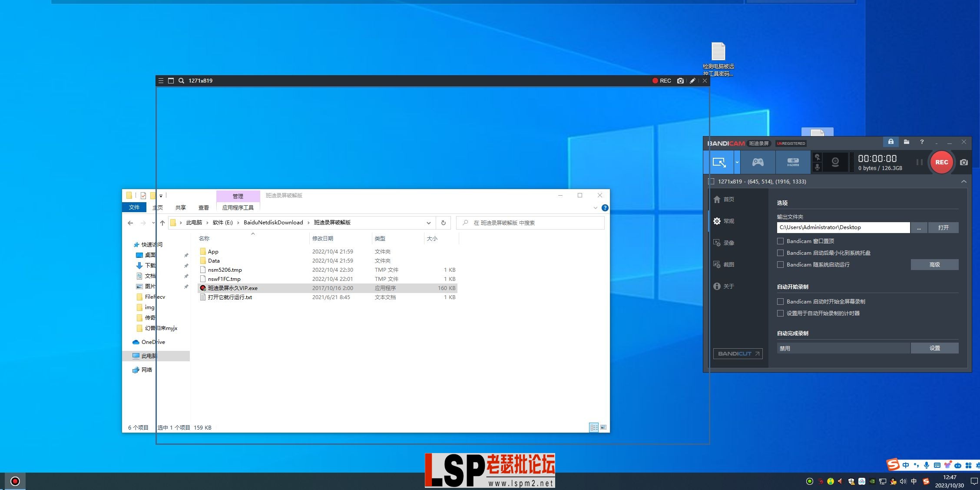Select Bandicam screen rectangle recording mode
Screen dimensions: 980x490
pos(719,162)
